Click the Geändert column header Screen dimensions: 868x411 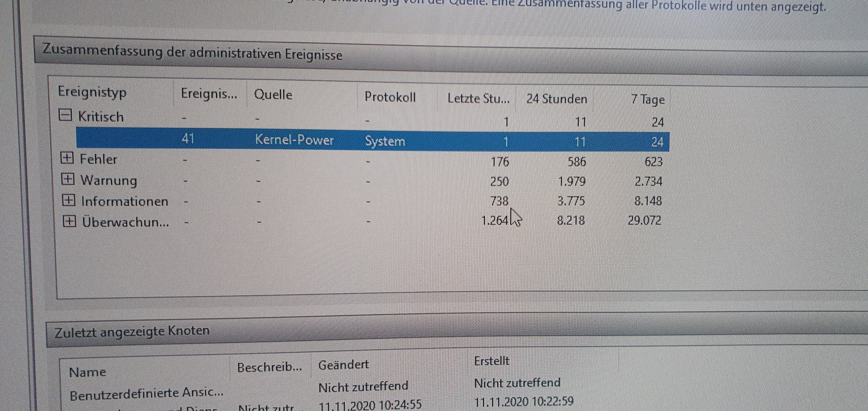(343, 365)
